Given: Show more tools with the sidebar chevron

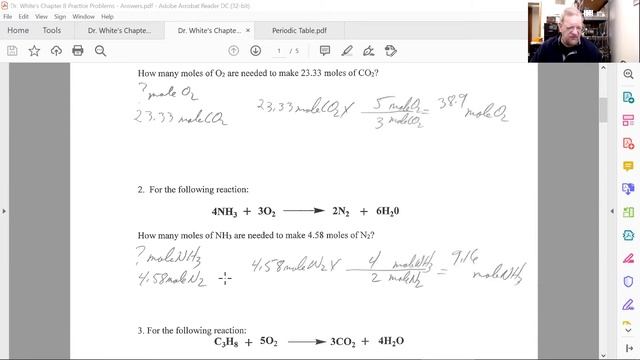Looking at the screenshot, I should [x=628, y=330].
